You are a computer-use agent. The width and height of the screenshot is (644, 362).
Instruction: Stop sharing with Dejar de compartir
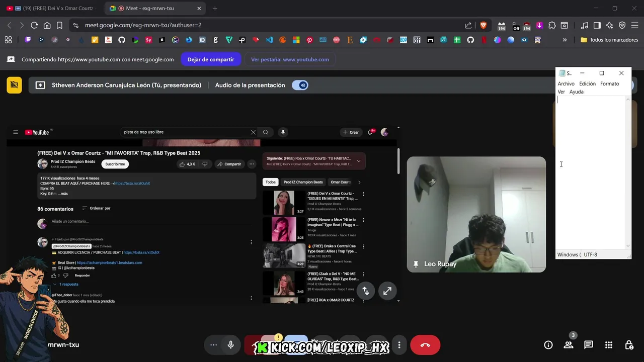[x=211, y=59]
